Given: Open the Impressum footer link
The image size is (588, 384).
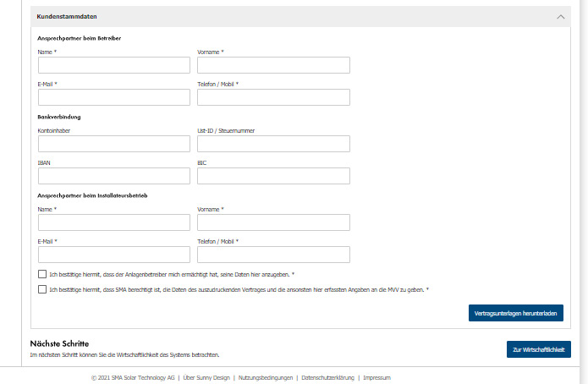Looking at the screenshot, I should click(x=376, y=377).
